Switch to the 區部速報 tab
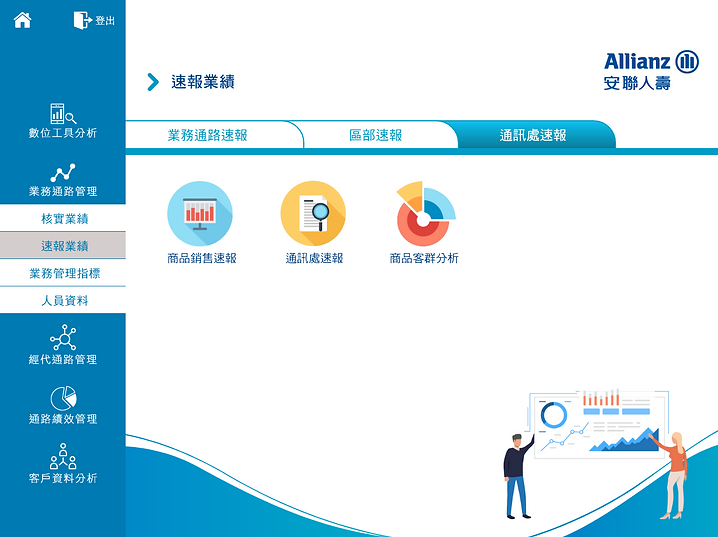The width and height of the screenshot is (718, 537). pyautogui.click(x=375, y=135)
